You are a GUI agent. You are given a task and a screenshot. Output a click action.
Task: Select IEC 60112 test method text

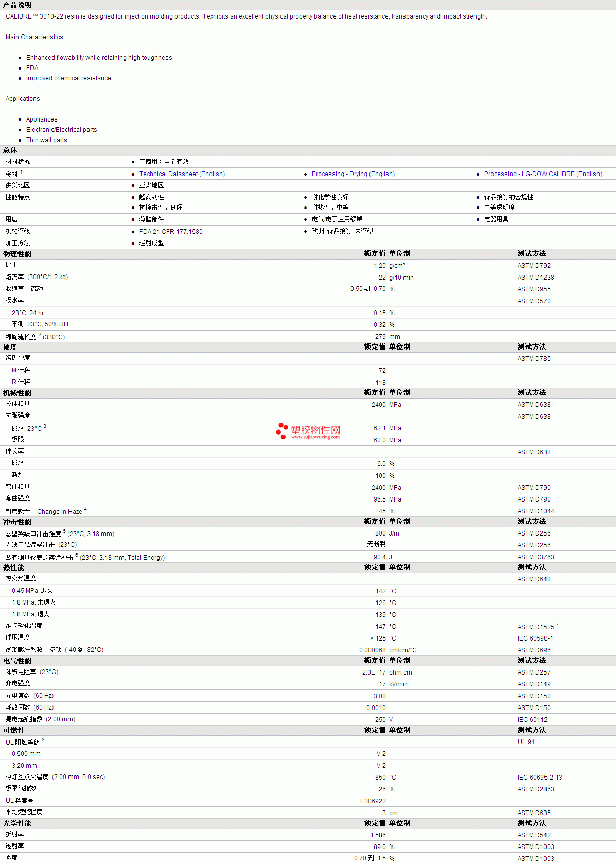pos(533,720)
